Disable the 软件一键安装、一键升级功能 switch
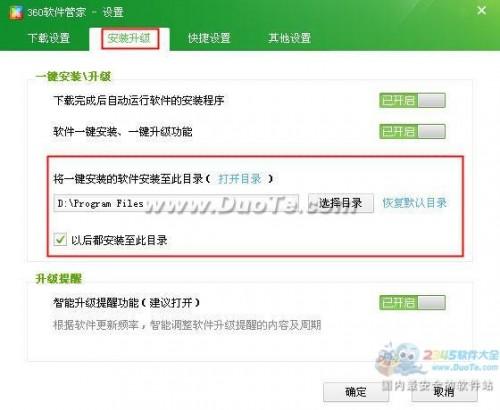The width and height of the screenshot is (500, 410). pyautogui.click(x=412, y=131)
